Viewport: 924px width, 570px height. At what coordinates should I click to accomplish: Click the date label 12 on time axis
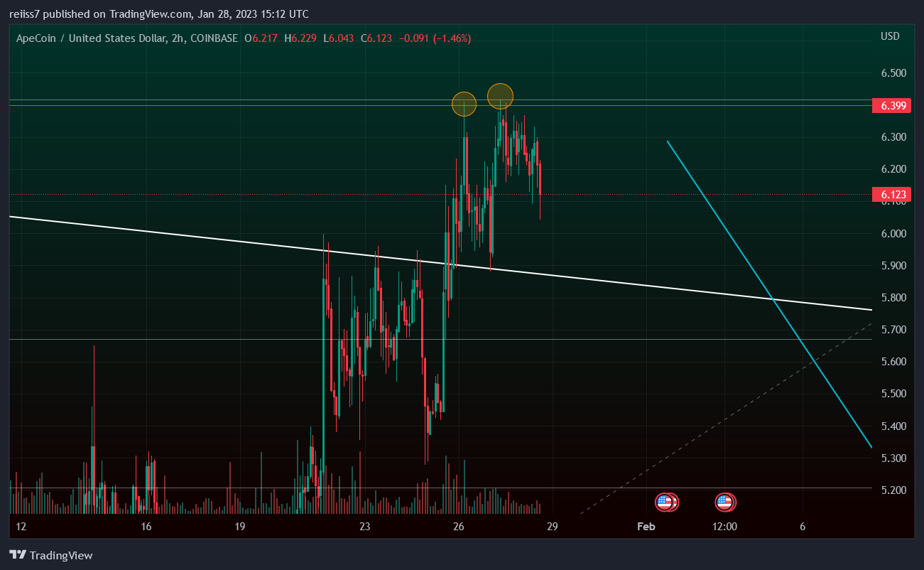pos(21,527)
